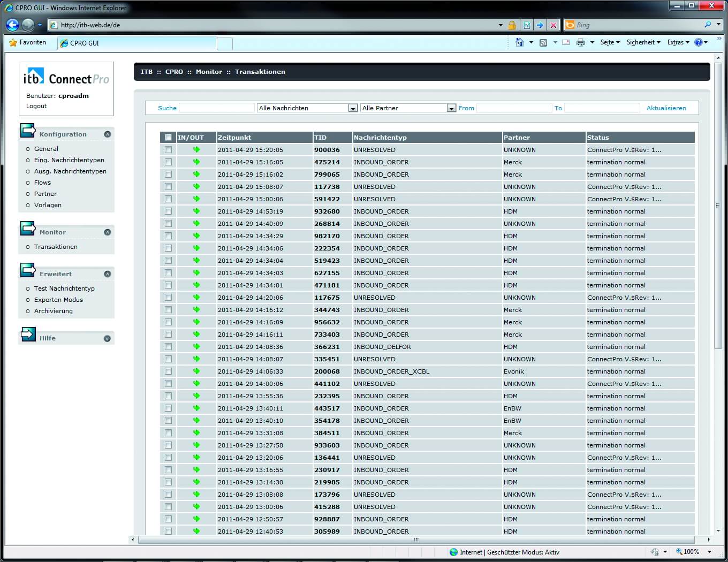Click the Bing search magnifier icon

(708, 25)
